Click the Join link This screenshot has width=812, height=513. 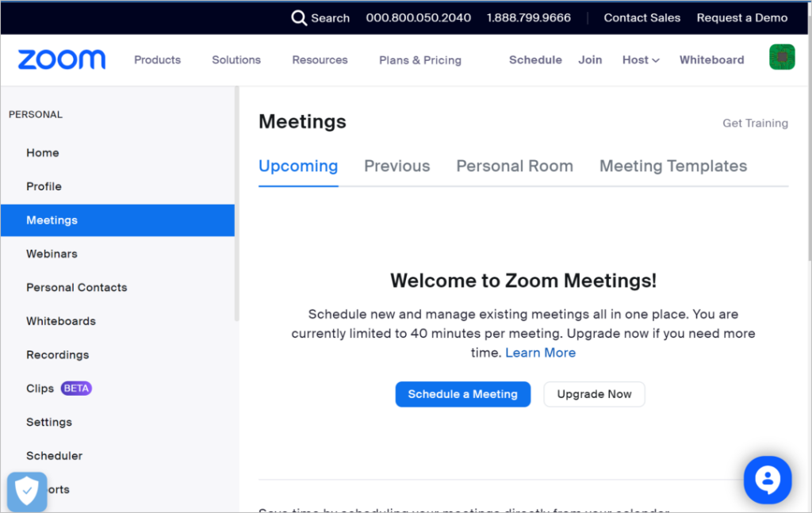click(x=590, y=60)
